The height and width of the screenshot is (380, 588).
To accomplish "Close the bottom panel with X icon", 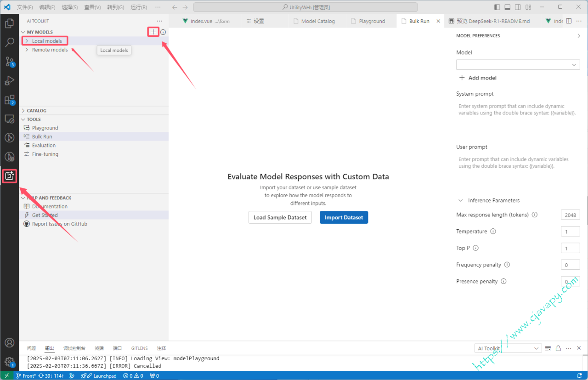I will [579, 348].
